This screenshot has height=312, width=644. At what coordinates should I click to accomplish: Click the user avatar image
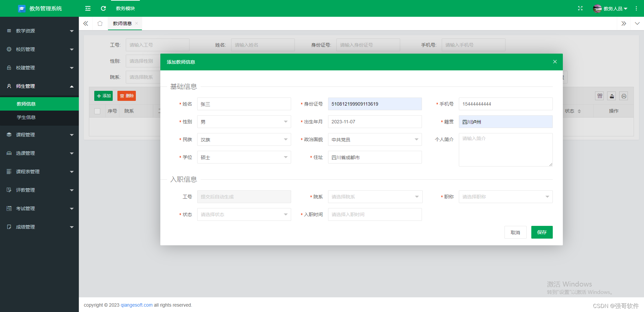[597, 8]
